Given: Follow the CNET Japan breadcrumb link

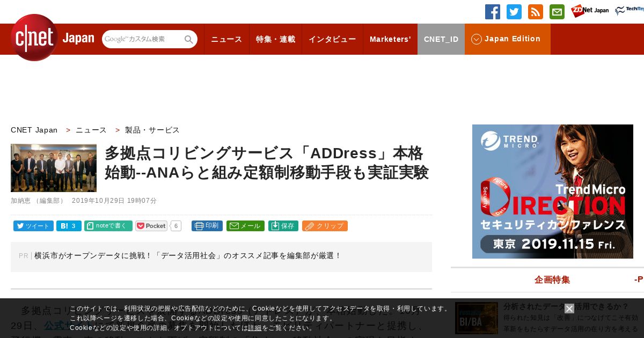Looking at the screenshot, I should [34, 130].
